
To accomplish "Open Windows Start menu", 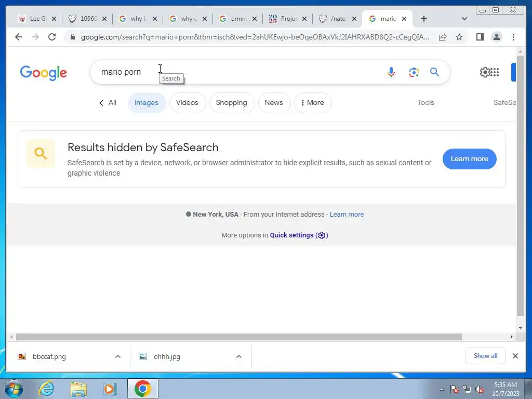I will [x=14, y=389].
